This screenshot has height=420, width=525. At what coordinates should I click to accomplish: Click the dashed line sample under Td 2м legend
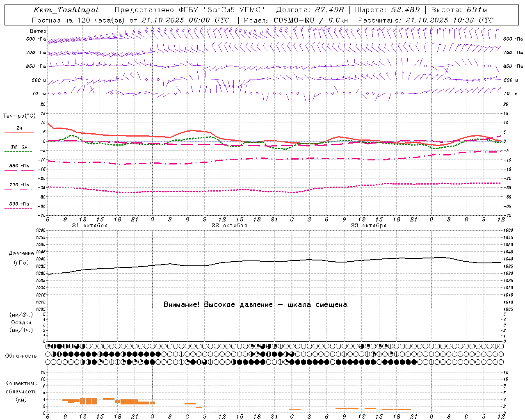[18, 152]
